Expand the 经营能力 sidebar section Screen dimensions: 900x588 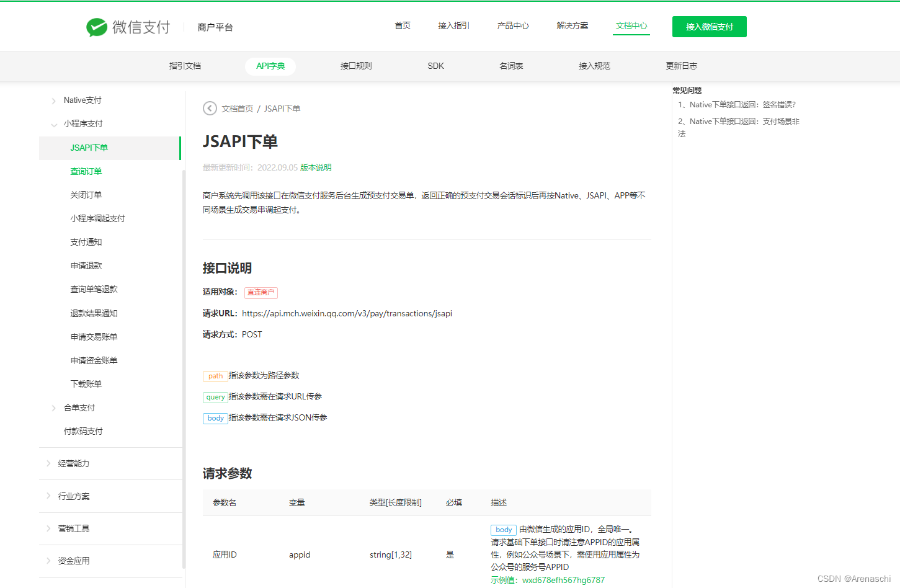coord(73,463)
